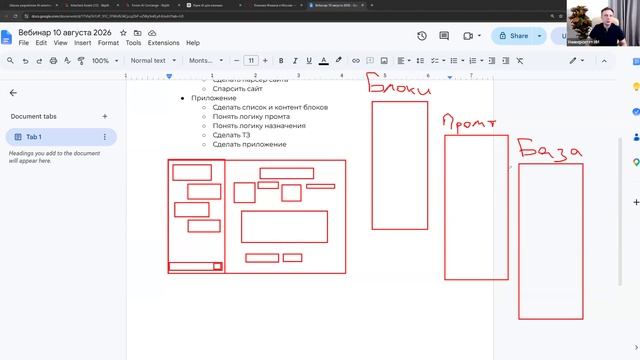Open the Insert menu
640x360 pixels.
82,43
